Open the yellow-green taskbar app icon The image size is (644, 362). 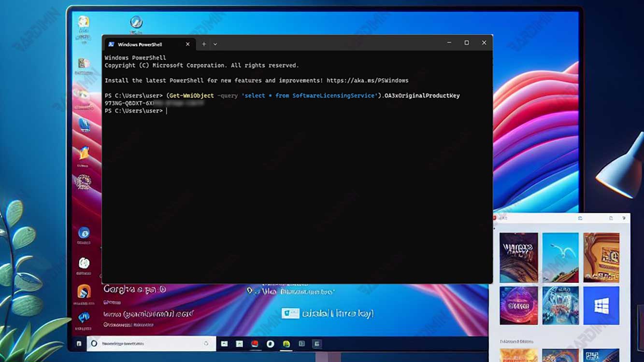[286, 344]
